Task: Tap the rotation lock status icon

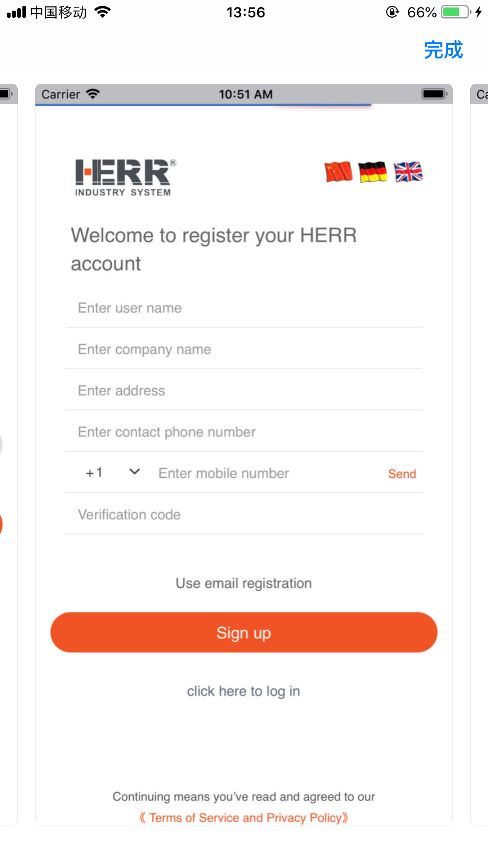Action: pos(392,12)
